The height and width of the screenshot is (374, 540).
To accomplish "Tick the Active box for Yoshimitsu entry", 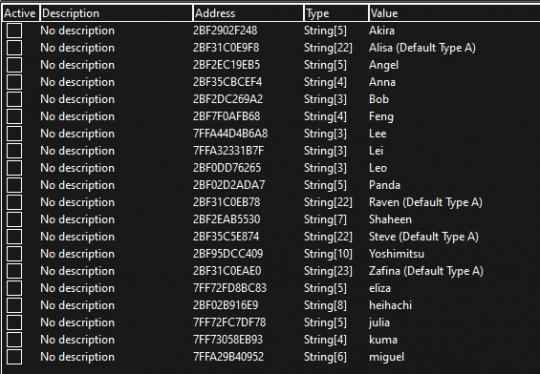I will coord(14,254).
